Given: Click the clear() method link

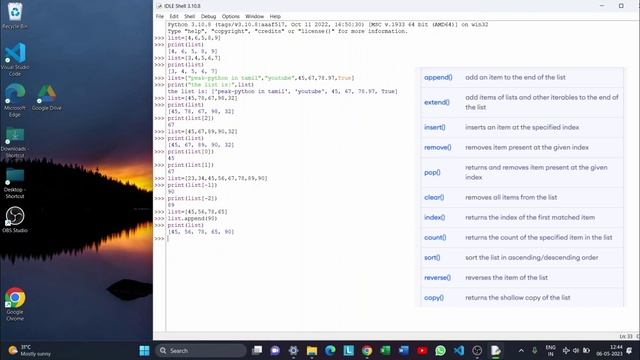Looking at the screenshot, I should [x=434, y=197].
